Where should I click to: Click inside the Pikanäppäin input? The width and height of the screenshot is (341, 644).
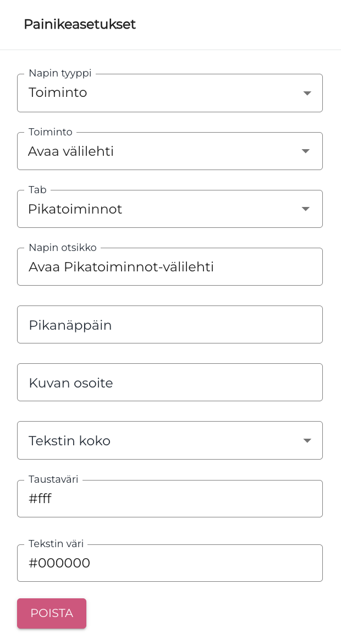170,324
